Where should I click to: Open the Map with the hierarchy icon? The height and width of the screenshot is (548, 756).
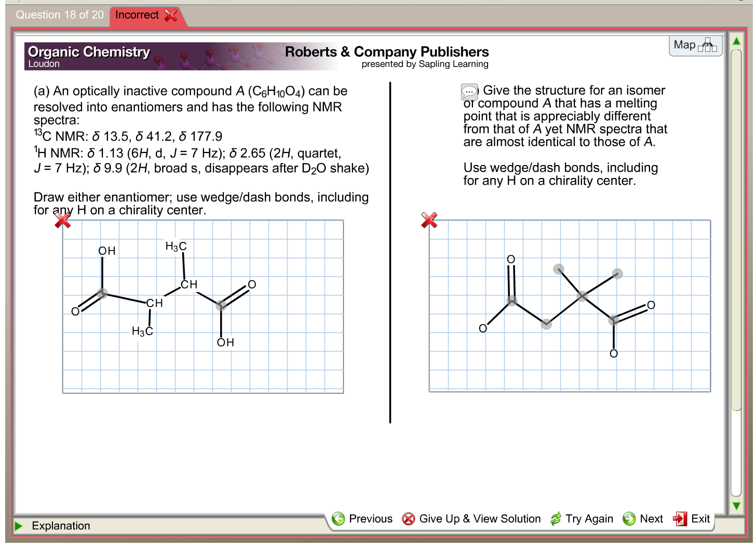[706, 46]
